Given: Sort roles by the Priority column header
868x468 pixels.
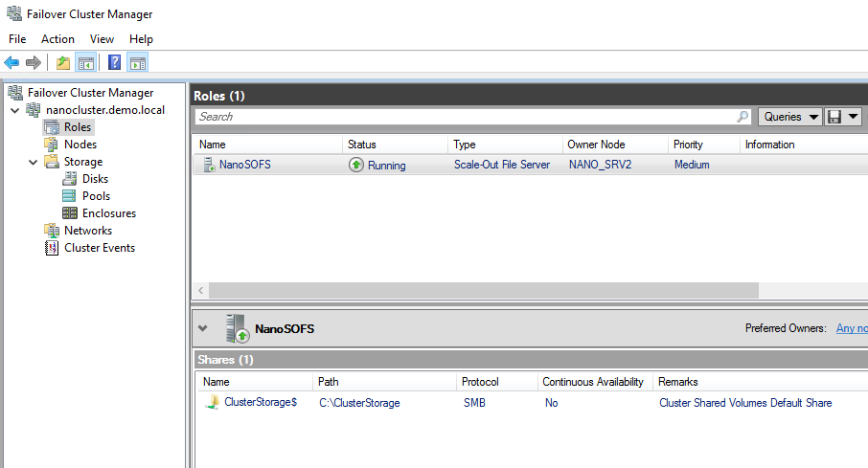Looking at the screenshot, I should point(703,145).
